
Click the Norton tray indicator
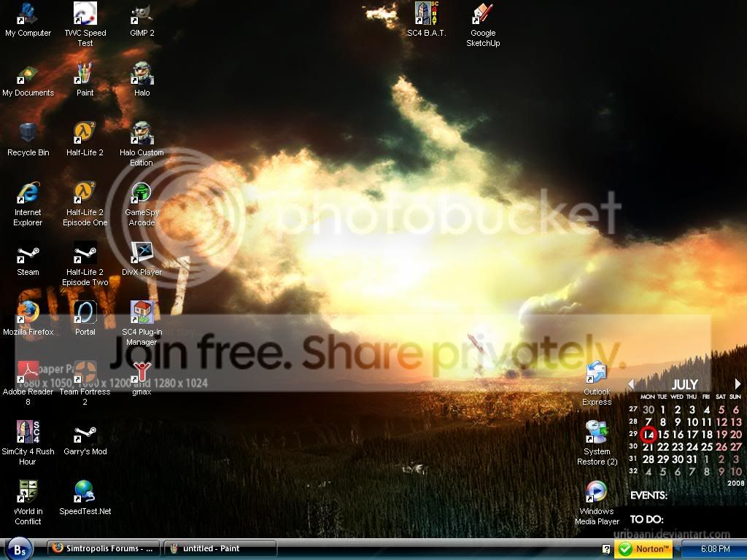coord(644,549)
